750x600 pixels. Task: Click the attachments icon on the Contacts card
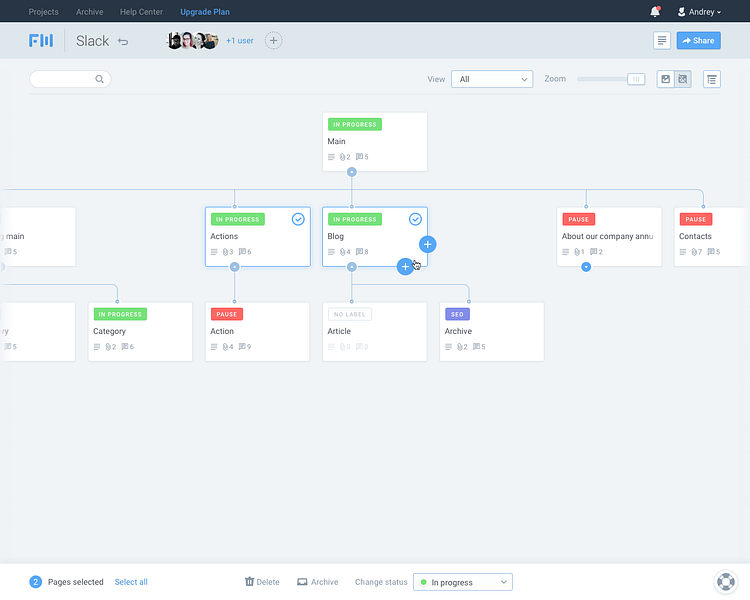[694, 252]
